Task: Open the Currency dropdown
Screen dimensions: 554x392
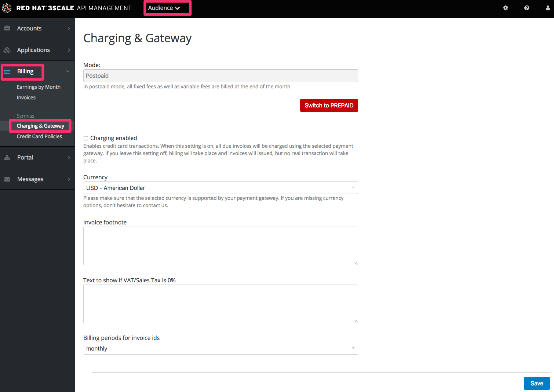Action: click(x=220, y=188)
